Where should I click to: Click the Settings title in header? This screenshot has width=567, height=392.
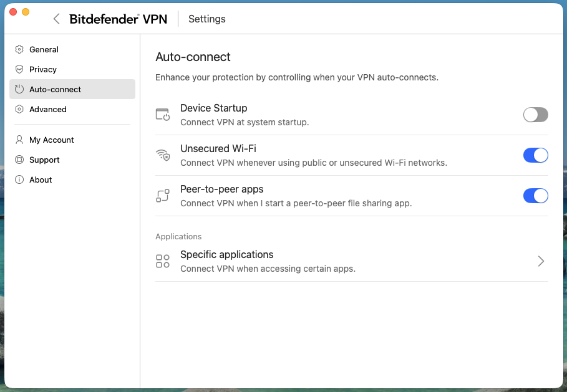click(x=207, y=19)
